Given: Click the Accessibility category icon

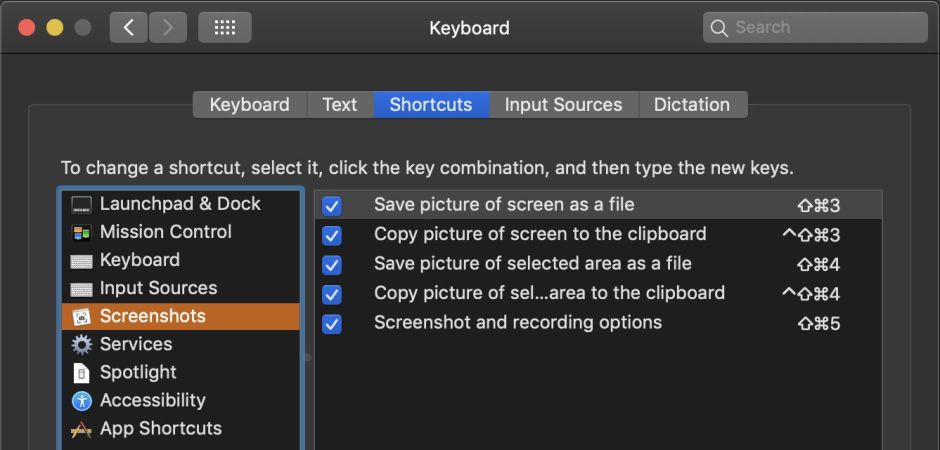Looking at the screenshot, I should (82, 401).
